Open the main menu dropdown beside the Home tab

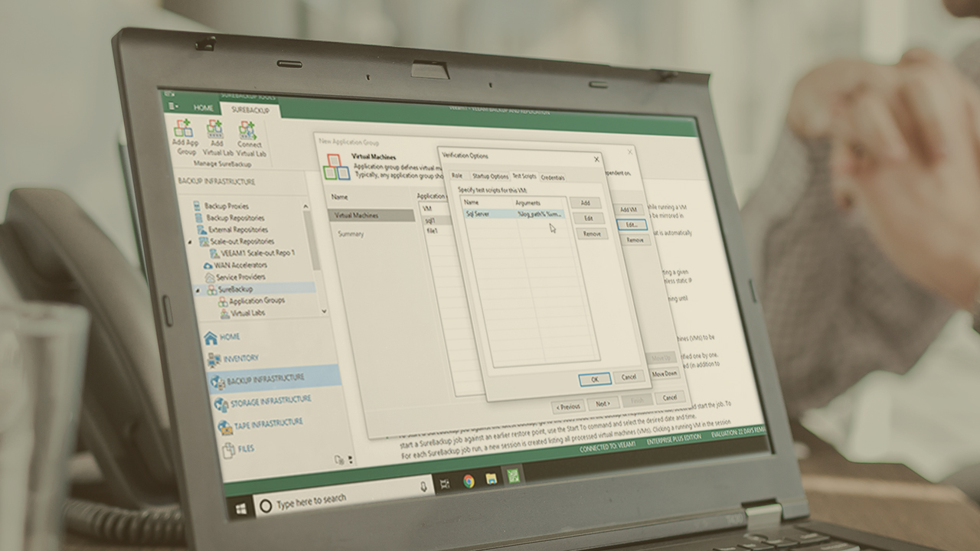click(173, 106)
